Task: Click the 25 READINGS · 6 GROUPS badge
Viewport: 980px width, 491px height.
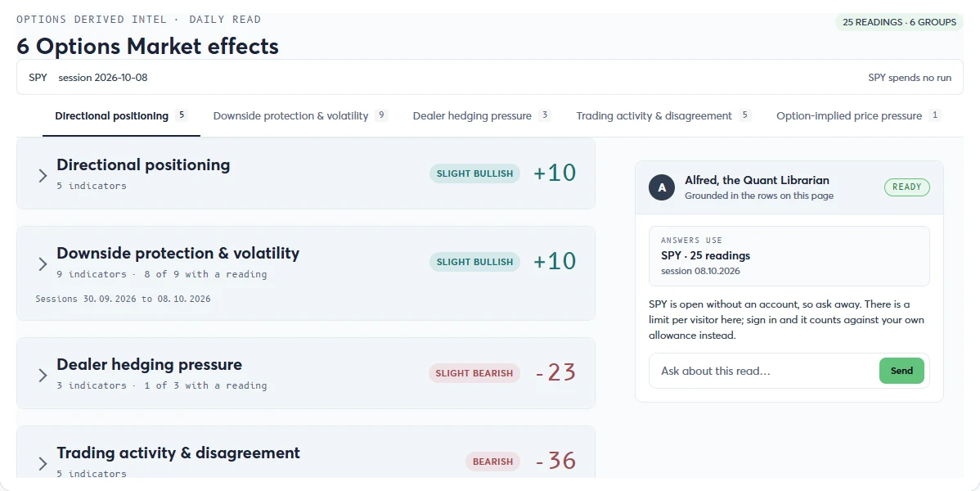Action: [899, 23]
